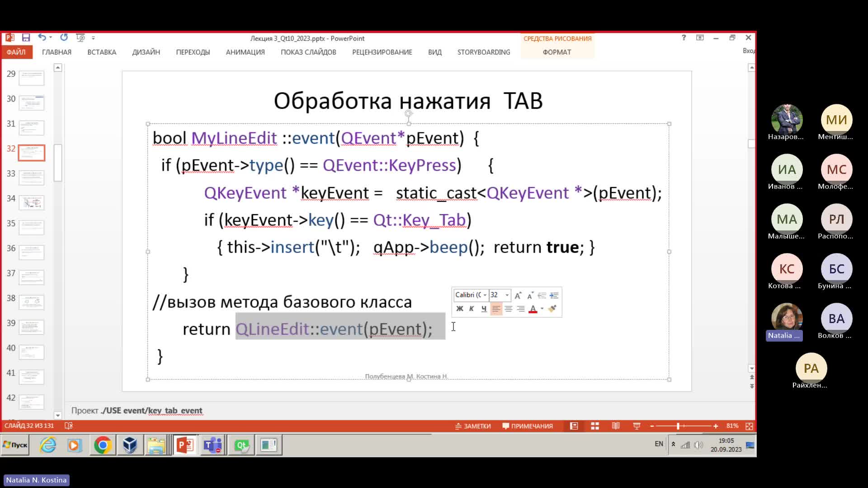Customize Quick Access Toolbar dropdown
The image size is (868, 488).
pos(93,38)
